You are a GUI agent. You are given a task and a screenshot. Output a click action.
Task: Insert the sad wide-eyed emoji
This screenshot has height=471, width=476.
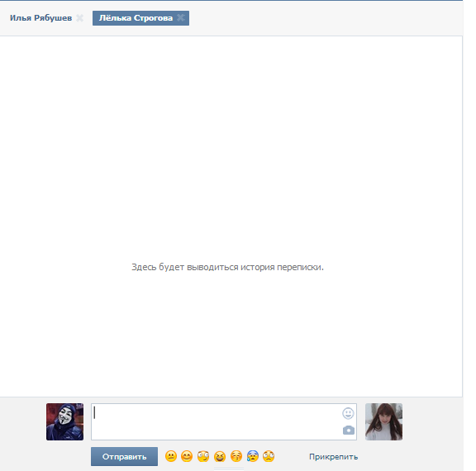click(269, 456)
